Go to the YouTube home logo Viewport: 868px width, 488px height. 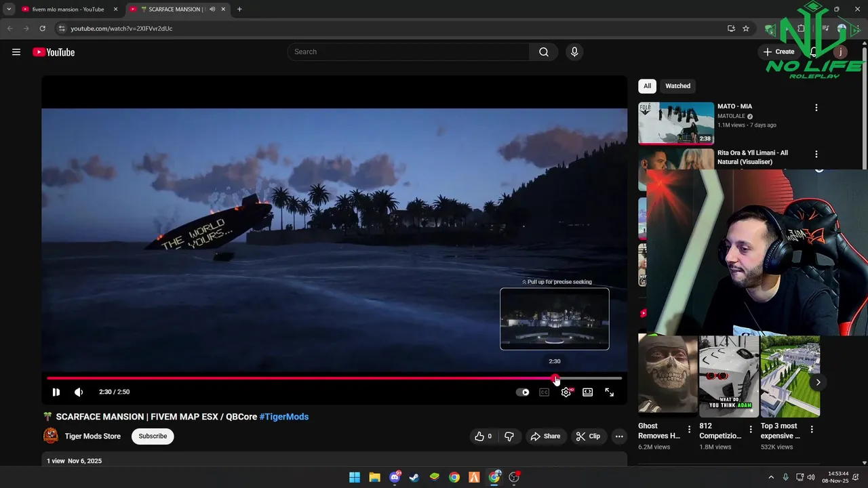(x=54, y=52)
